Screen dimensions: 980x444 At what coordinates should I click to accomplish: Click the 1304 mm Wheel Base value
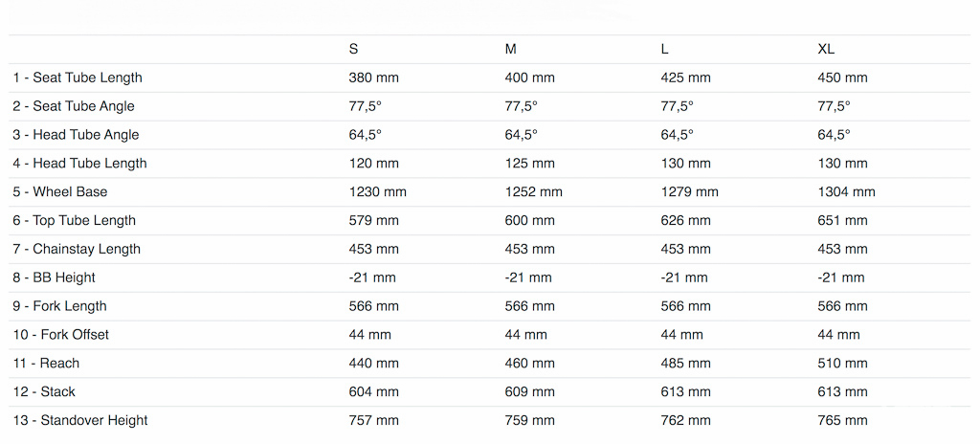coord(846,192)
